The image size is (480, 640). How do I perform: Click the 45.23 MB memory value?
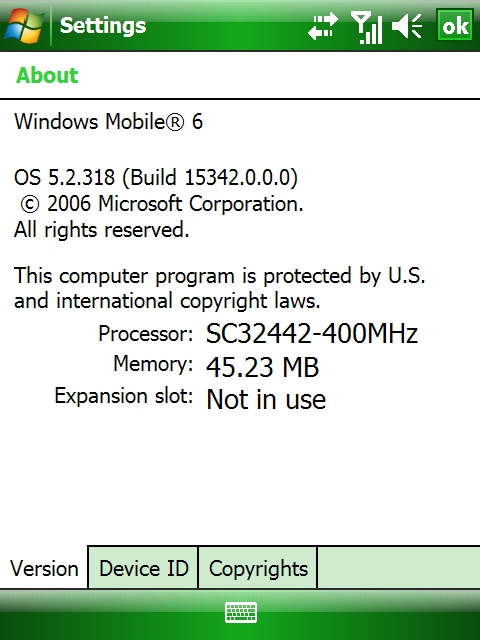click(262, 367)
